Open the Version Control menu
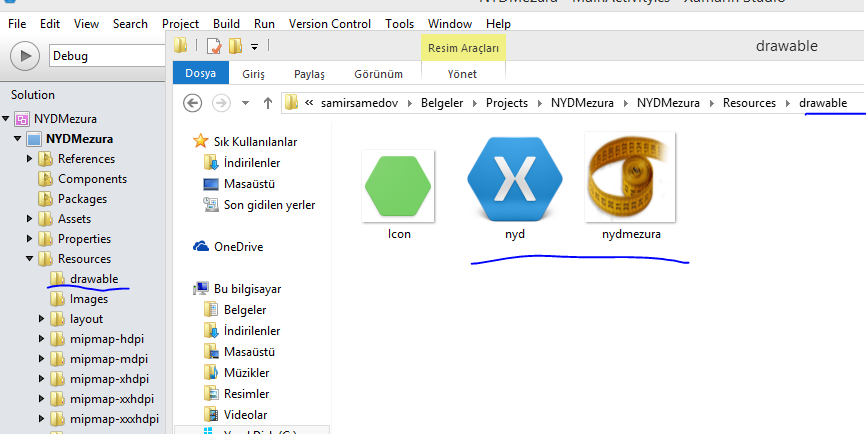Image resolution: width=866 pixels, height=434 pixels. coord(330,24)
